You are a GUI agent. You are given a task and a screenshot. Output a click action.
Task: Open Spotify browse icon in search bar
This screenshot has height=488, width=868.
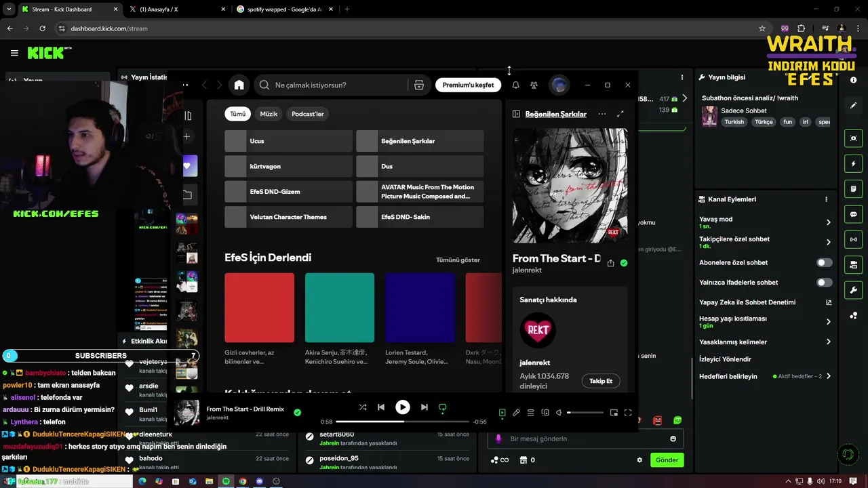coord(419,85)
